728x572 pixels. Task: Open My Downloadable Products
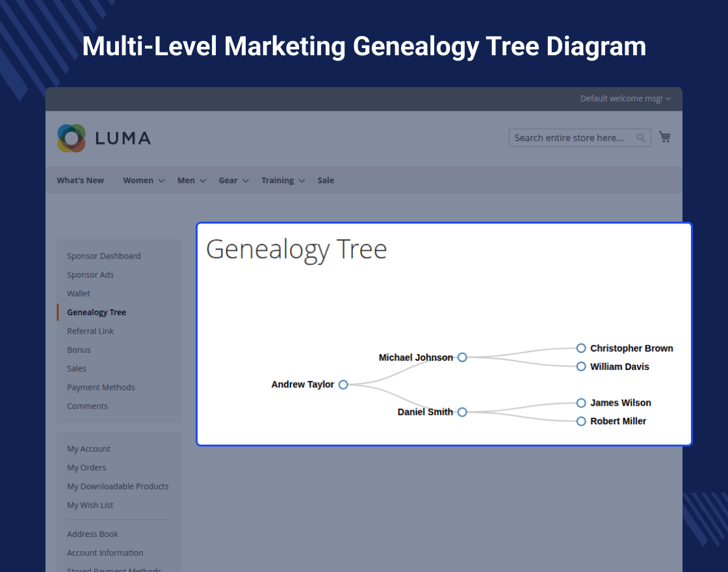(118, 486)
